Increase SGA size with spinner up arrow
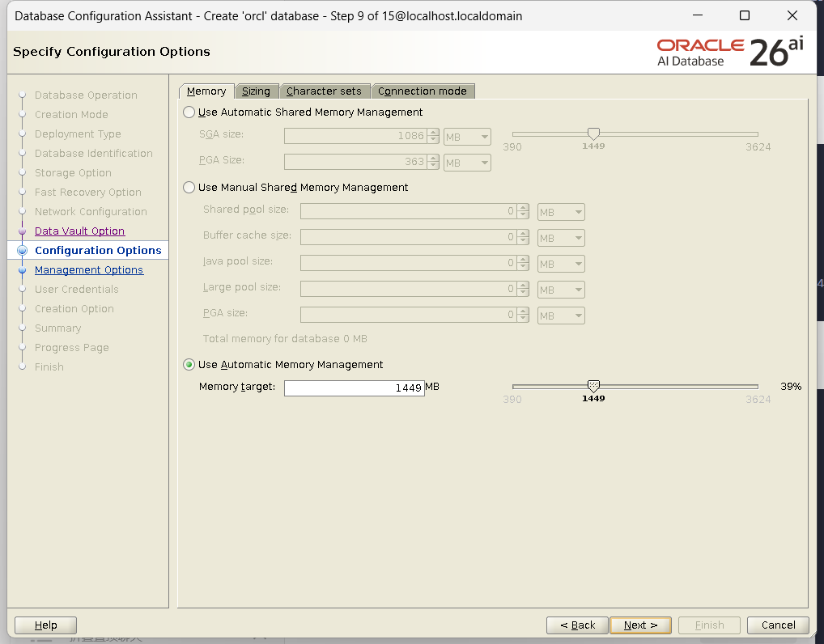 [433, 133]
